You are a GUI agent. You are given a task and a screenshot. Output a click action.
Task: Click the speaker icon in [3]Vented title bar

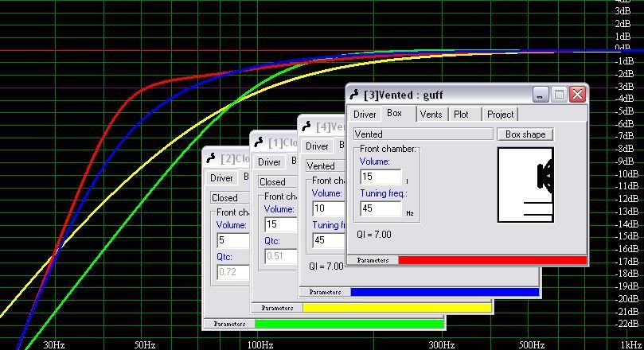[354, 95]
